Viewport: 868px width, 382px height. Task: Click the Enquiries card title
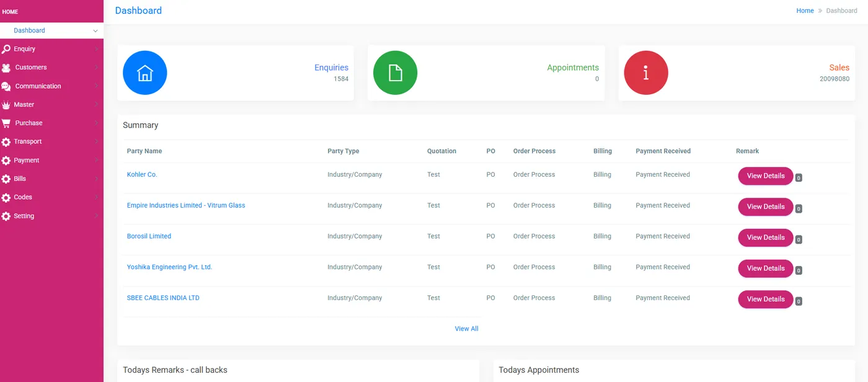pyautogui.click(x=331, y=68)
